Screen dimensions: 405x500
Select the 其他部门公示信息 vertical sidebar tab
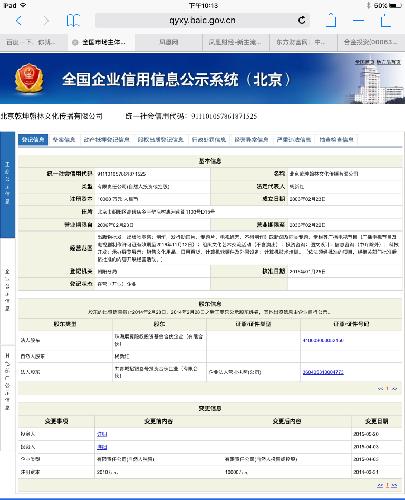(7, 382)
